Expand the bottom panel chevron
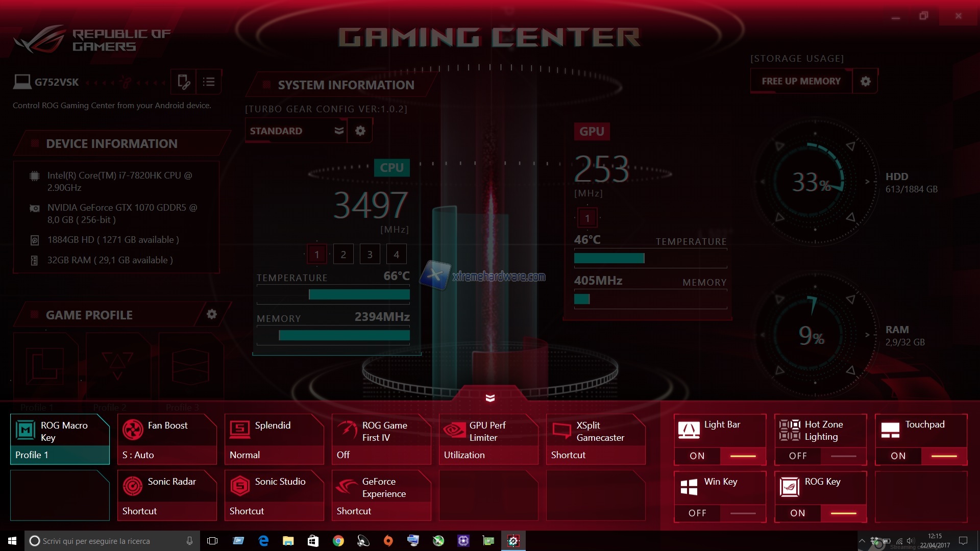 pos(489,398)
